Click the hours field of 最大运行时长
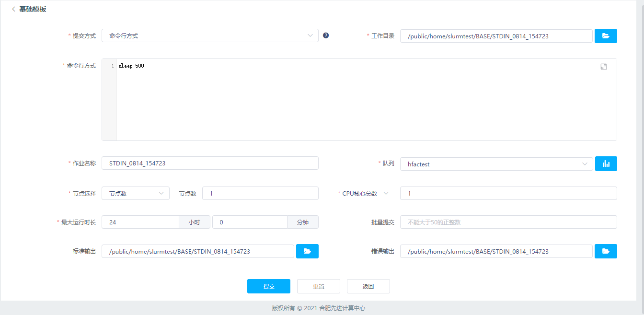 click(140, 222)
